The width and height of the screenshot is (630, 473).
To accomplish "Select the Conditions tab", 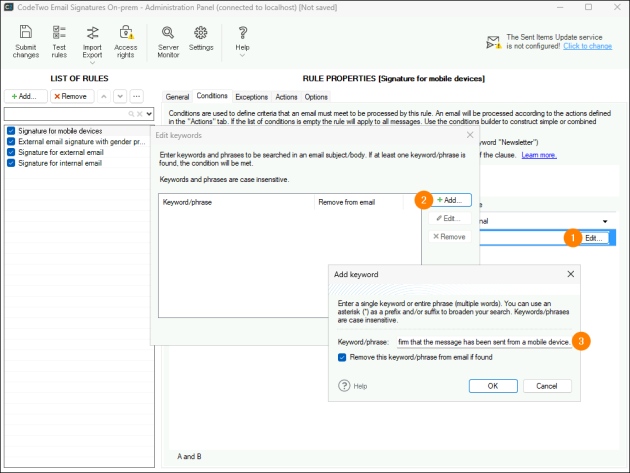I will point(212,96).
